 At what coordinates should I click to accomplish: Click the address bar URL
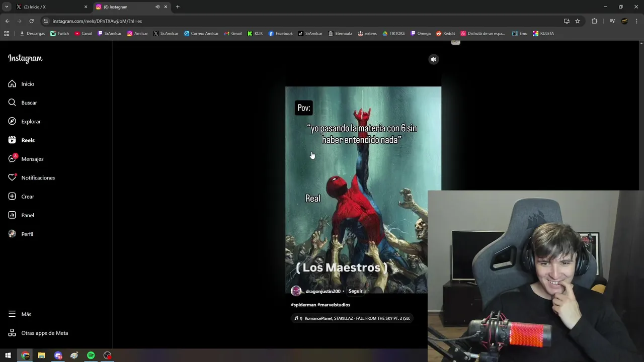coord(97,21)
